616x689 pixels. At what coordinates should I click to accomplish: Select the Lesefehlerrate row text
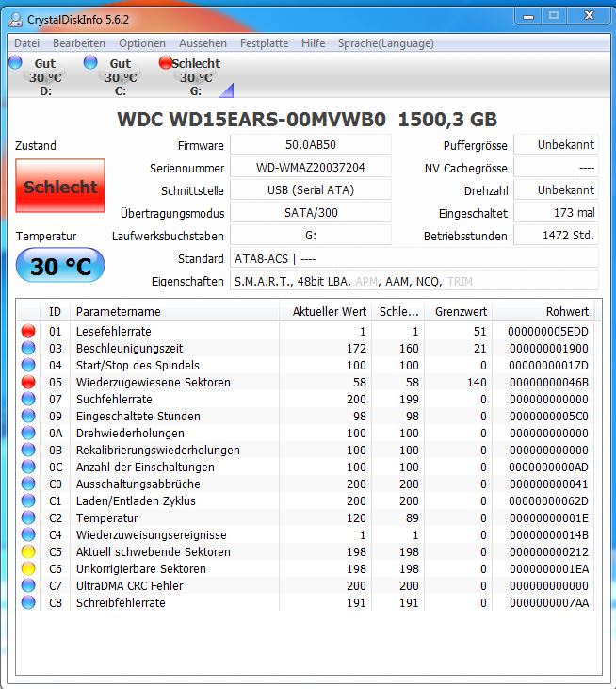tap(113, 331)
